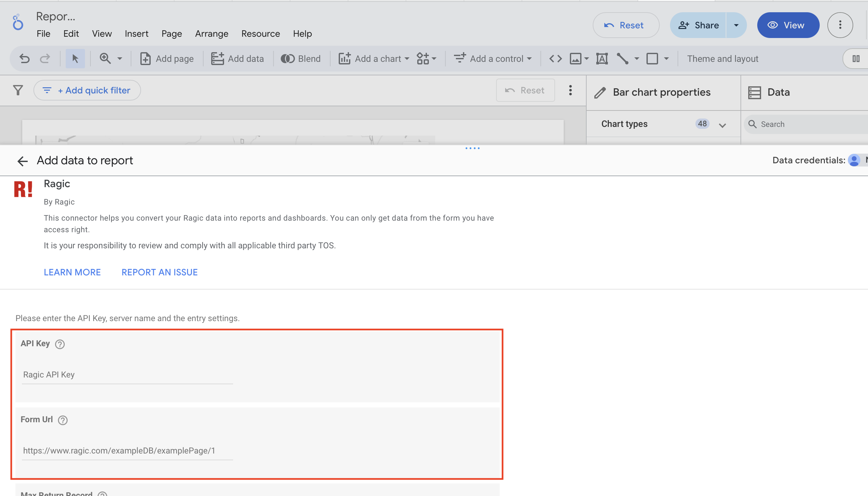Open the zoom level dropdown arrow

point(120,59)
